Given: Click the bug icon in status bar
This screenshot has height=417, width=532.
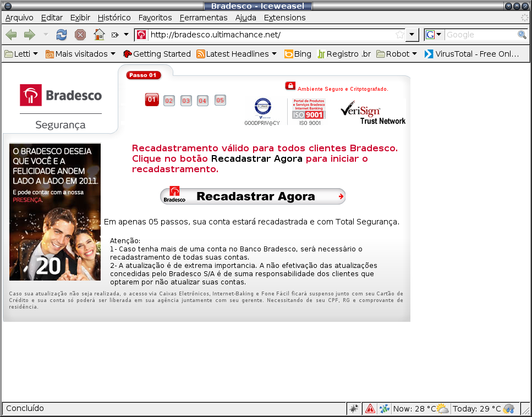Looking at the screenshot, I should (x=354, y=409).
